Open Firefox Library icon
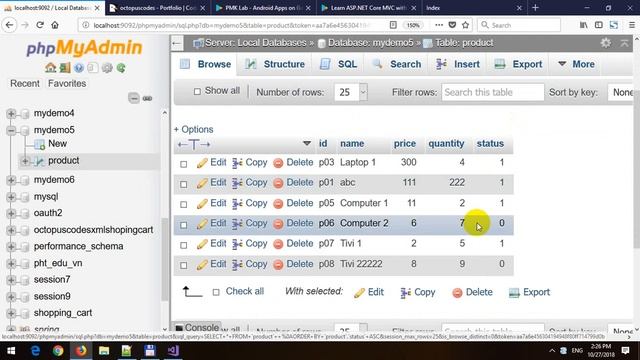Screen dimensions: 640x360 click(x=584, y=25)
